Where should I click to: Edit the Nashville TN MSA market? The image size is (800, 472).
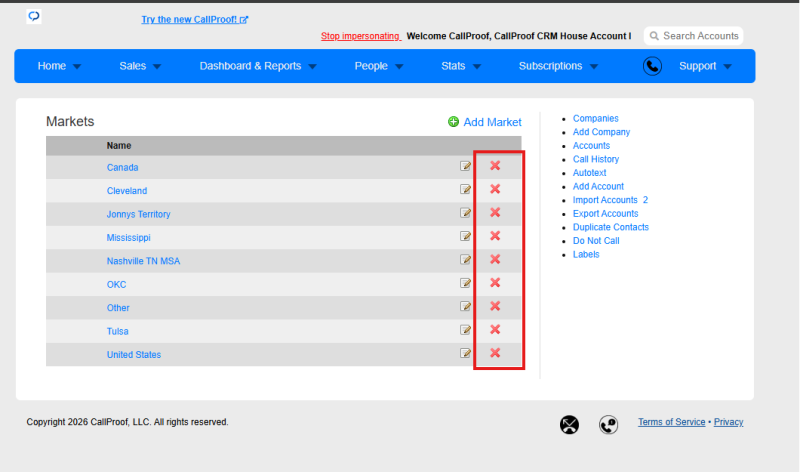465,260
